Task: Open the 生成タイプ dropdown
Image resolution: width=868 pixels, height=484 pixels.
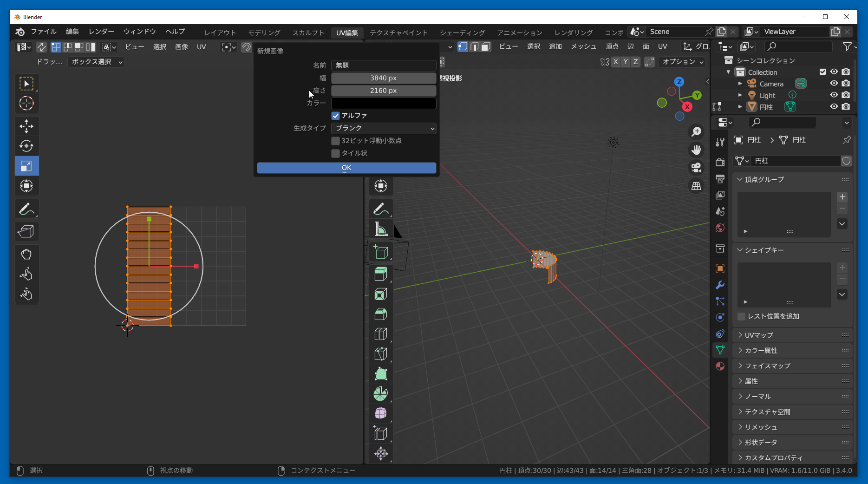Action: [384, 128]
